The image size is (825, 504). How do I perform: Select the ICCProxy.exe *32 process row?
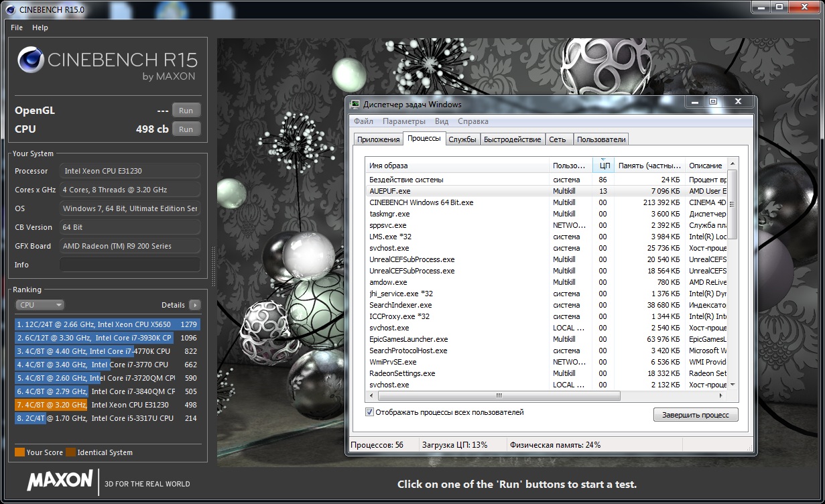(546, 316)
